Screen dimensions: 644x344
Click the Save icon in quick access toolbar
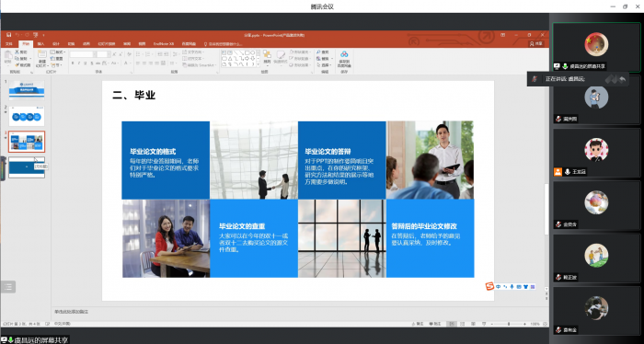pyautogui.click(x=8, y=35)
